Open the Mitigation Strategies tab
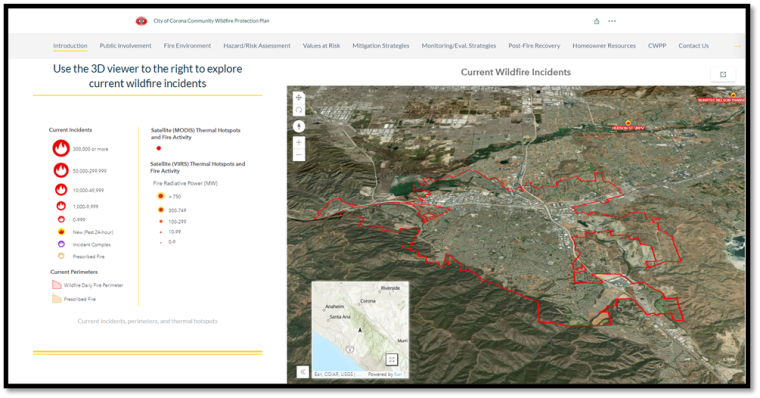This screenshot has width=760, height=398. (x=380, y=46)
